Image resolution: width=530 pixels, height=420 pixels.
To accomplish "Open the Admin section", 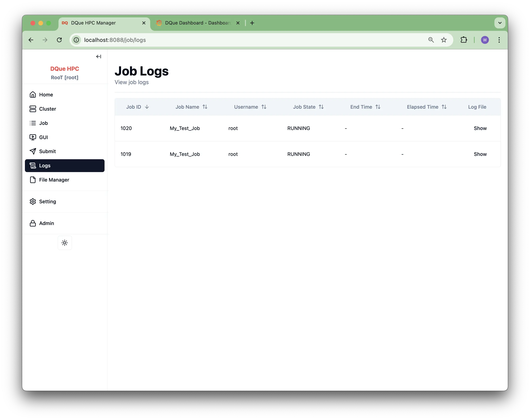I will (46, 223).
